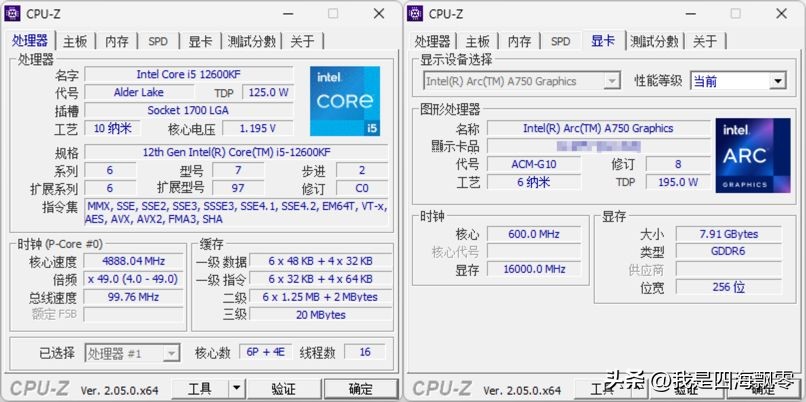Open the 測試分数 tab in left window
This screenshot has width=806, height=402.
(252, 42)
